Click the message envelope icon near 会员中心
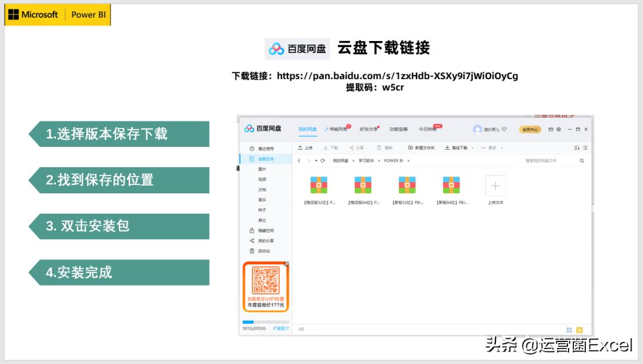 click(x=550, y=128)
